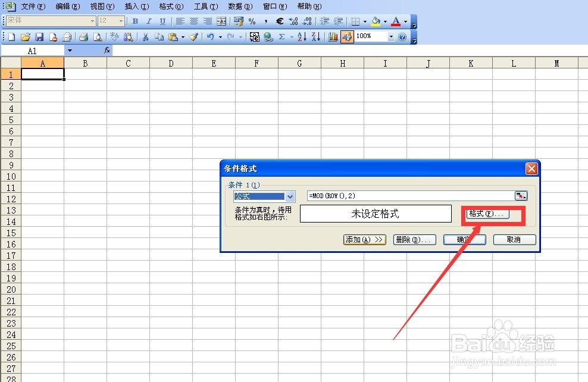Save the workbook

(39, 37)
